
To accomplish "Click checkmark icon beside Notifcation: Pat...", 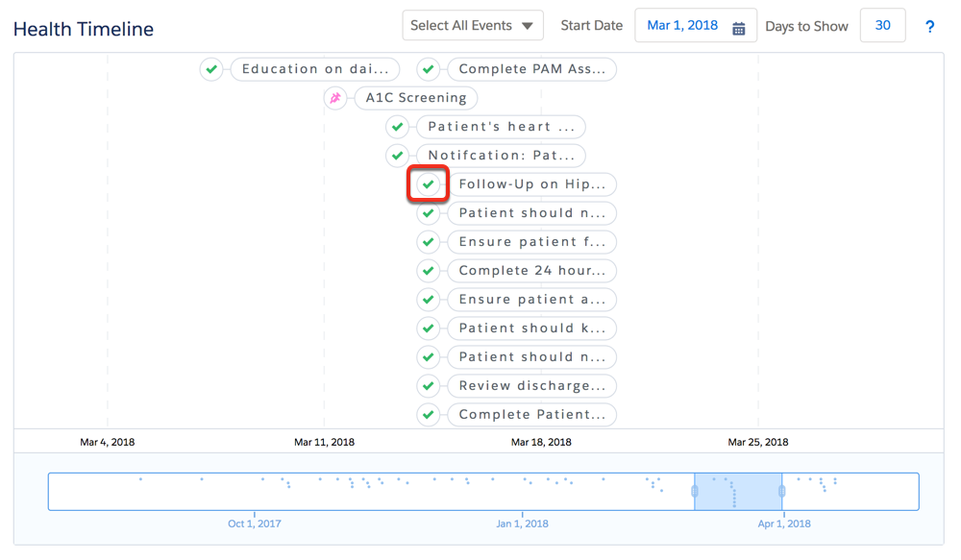I will [398, 156].
